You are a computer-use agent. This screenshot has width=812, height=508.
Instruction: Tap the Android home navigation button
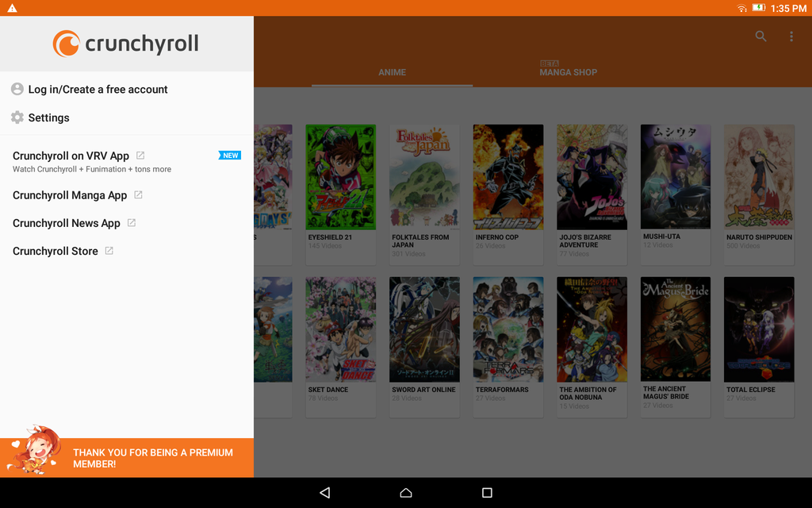pyautogui.click(x=406, y=492)
